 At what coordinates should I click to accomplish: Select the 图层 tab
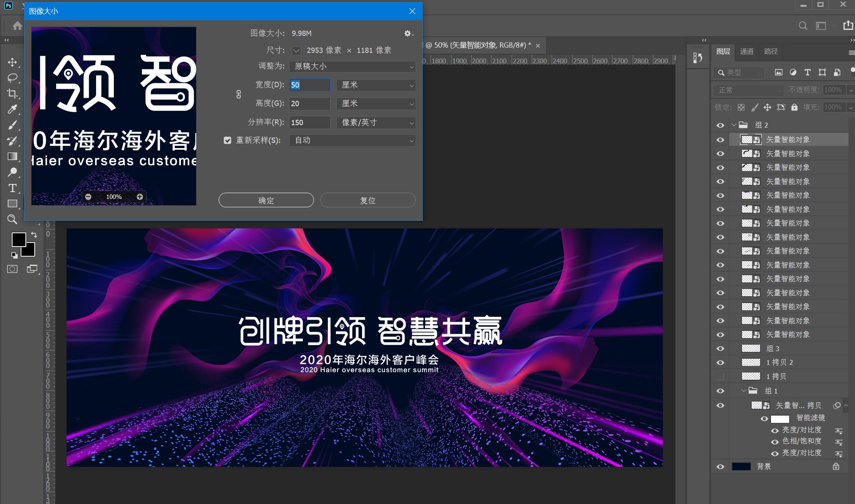click(x=723, y=51)
